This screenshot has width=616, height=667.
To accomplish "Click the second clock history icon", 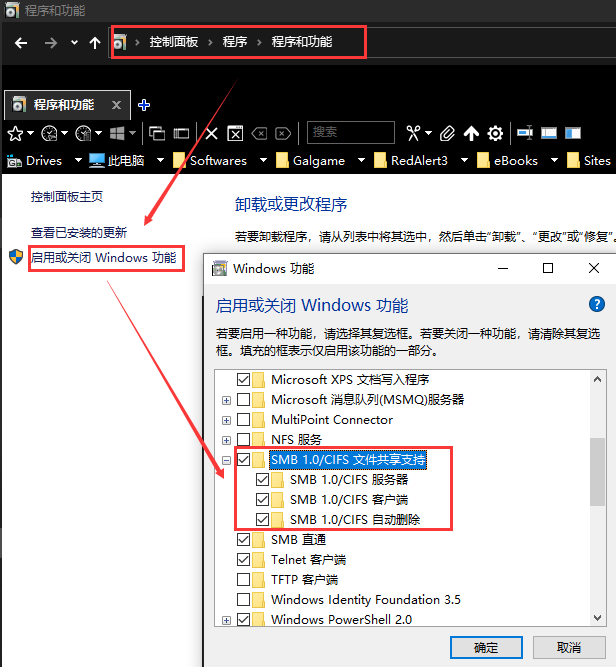I will click(x=83, y=134).
